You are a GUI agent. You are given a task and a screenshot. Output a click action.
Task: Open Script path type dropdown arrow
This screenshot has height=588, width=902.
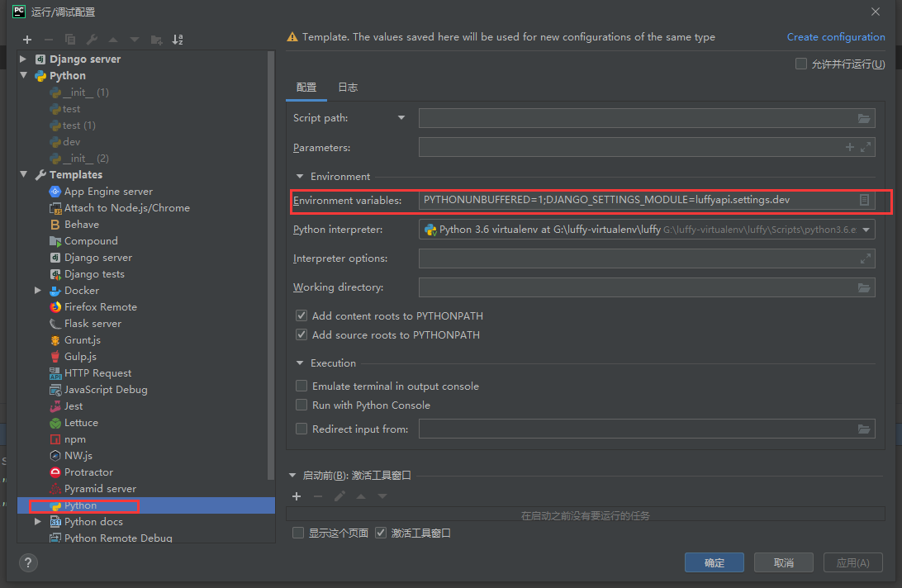[x=401, y=118]
